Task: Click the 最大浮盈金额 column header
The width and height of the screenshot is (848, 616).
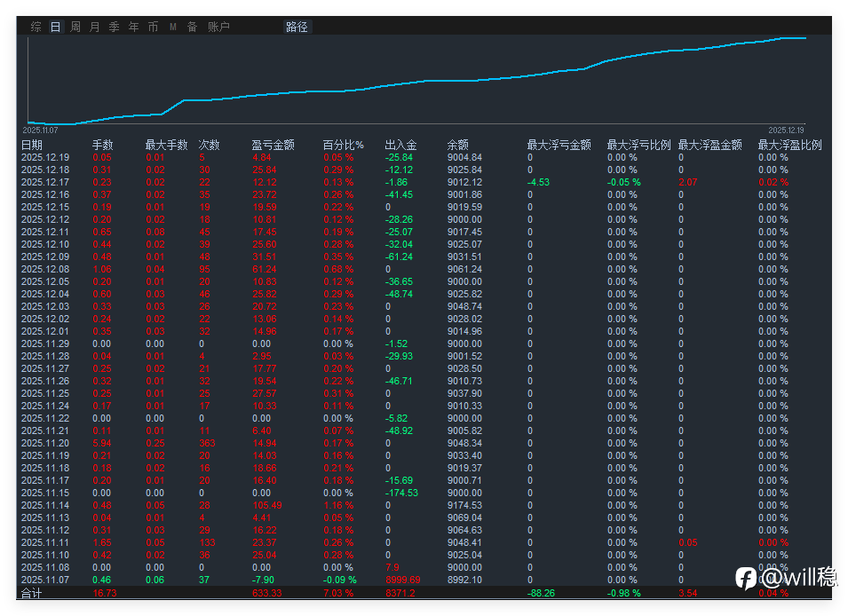Action: tap(710, 145)
